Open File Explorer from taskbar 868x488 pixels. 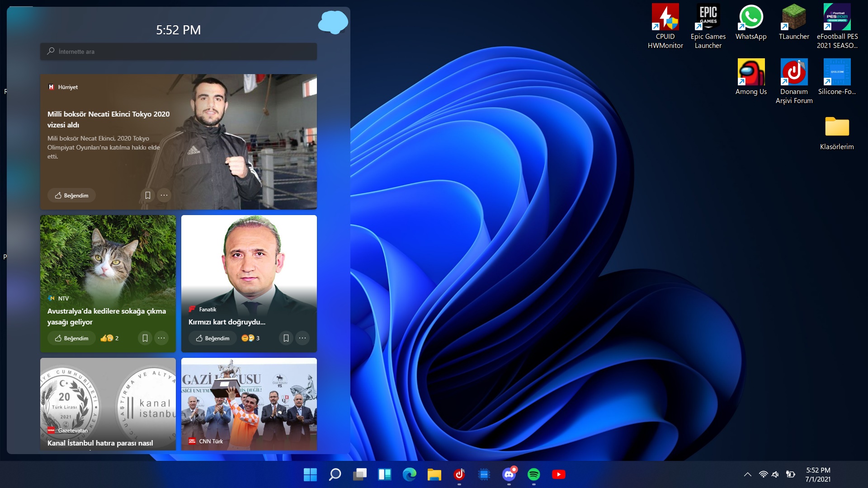pos(434,474)
